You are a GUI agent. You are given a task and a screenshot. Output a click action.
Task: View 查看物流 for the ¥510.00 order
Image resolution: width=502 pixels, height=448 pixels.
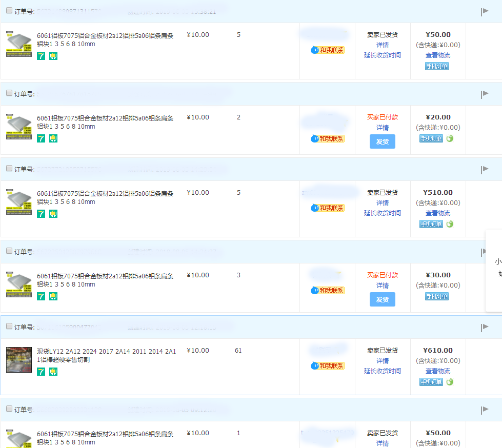pyautogui.click(x=438, y=213)
